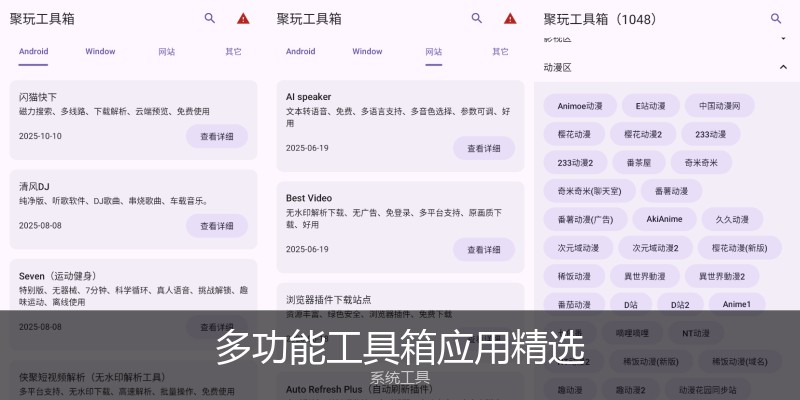
Task: Open the 233动漫2 chip
Action: 575,163
